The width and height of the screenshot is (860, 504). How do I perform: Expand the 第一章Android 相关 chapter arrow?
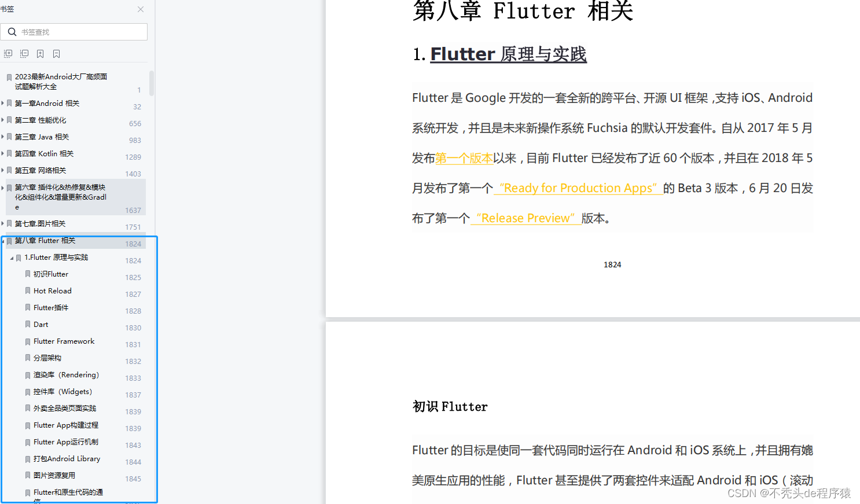(3, 103)
